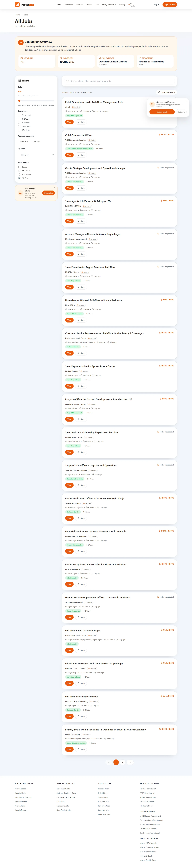192x868 pixels.
Task: Go to next page using right arrow
Action: point(130,762)
